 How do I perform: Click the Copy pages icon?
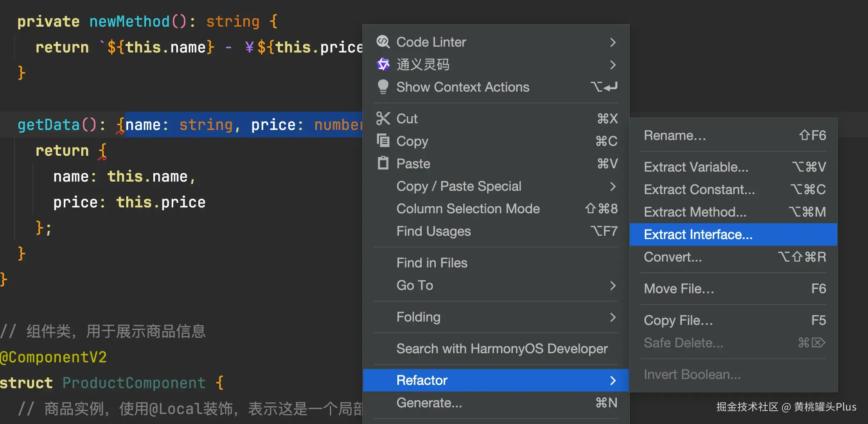(x=383, y=141)
